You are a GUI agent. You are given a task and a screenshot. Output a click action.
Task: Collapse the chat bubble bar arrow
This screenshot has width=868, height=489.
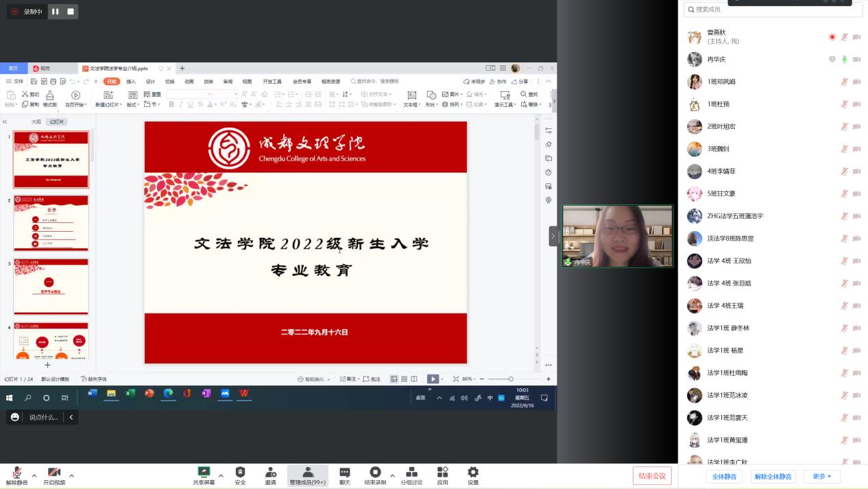coord(71,417)
